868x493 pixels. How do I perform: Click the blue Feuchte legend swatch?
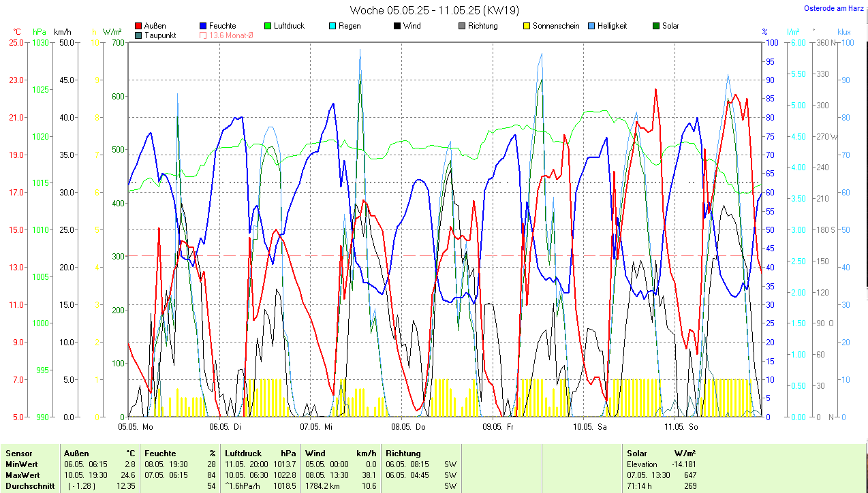point(204,26)
